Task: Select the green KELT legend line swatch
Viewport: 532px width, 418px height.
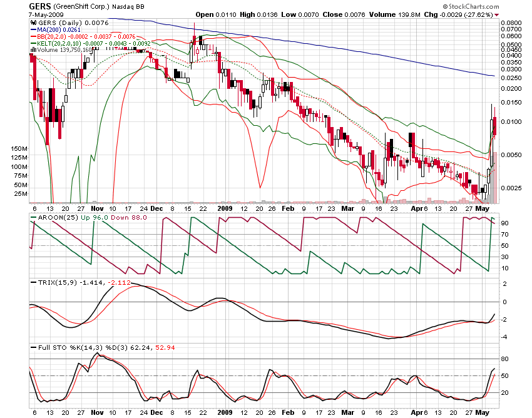Action: click(33, 43)
